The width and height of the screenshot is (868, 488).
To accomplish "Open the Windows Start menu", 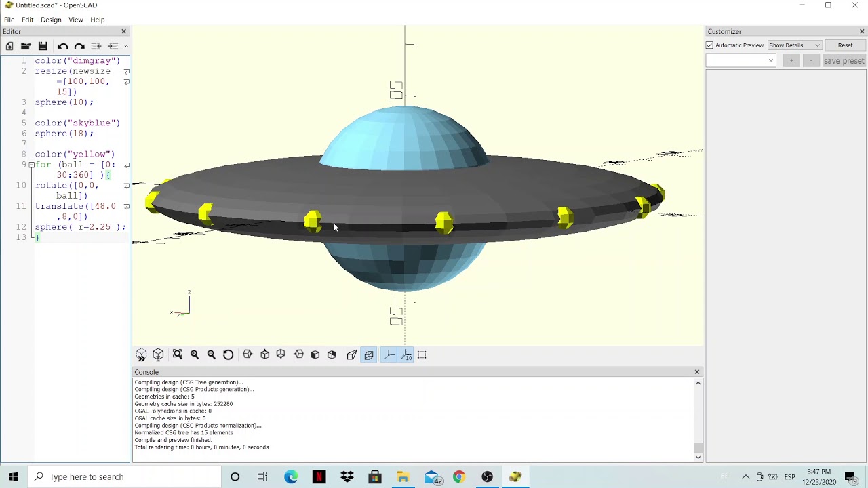I will tap(14, 476).
